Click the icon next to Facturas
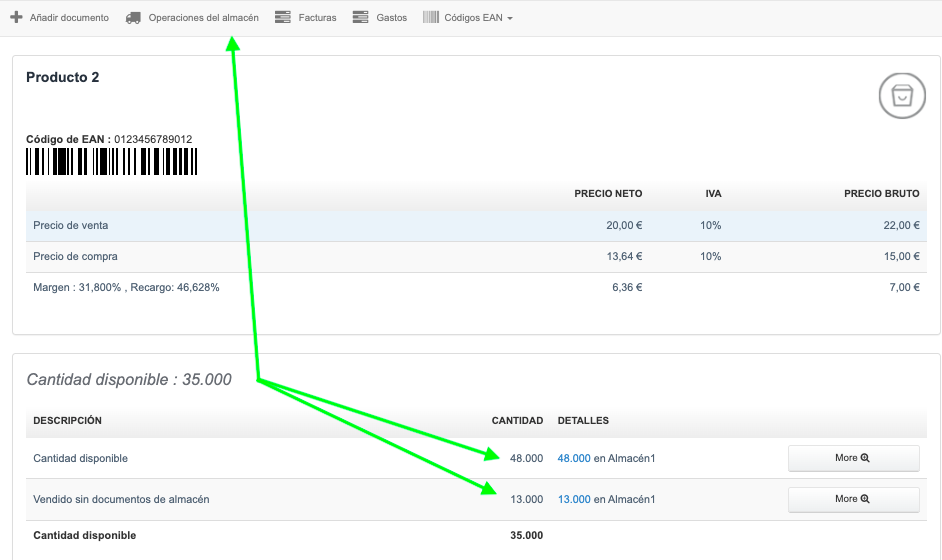Screen dimensions: 942x560 tap(282, 18)
